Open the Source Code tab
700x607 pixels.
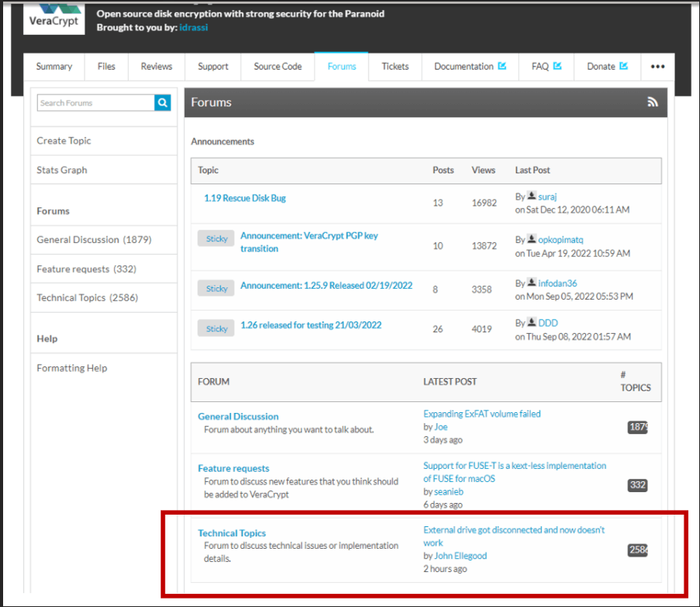tap(278, 67)
